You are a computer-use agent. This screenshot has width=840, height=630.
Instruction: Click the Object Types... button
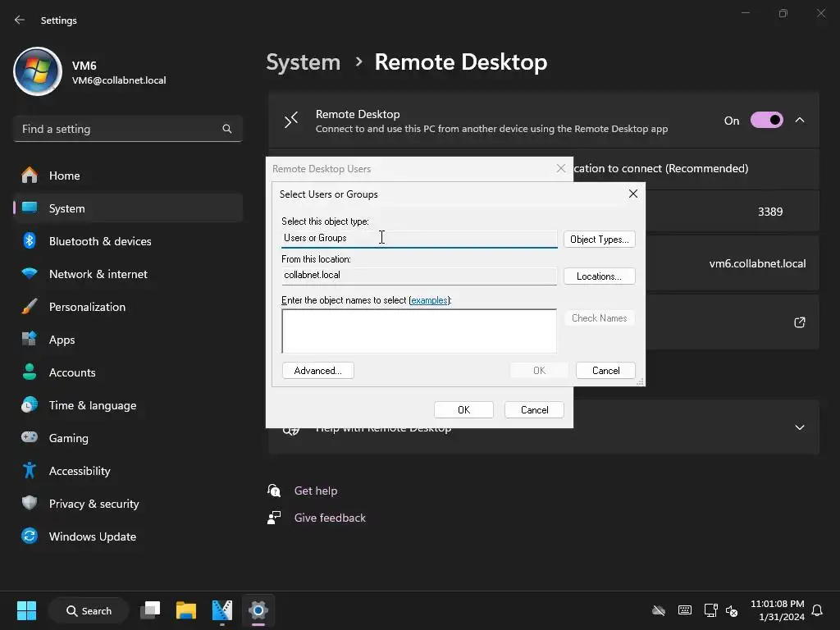tap(600, 240)
